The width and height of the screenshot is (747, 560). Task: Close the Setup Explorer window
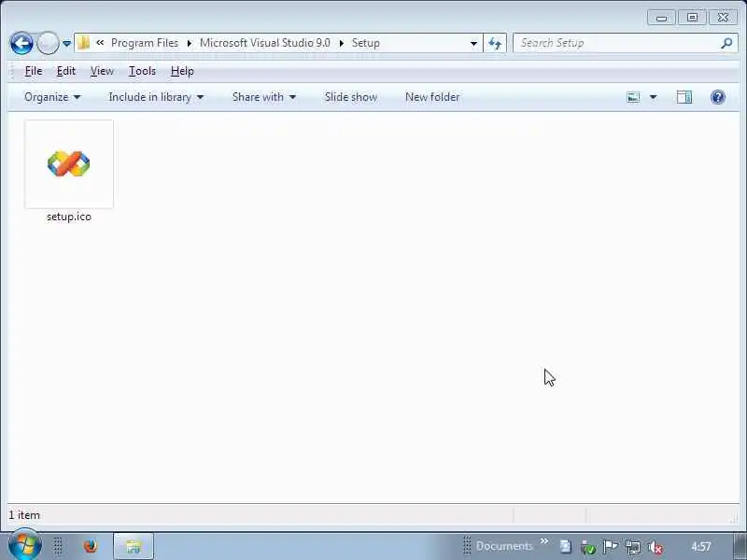pos(723,18)
